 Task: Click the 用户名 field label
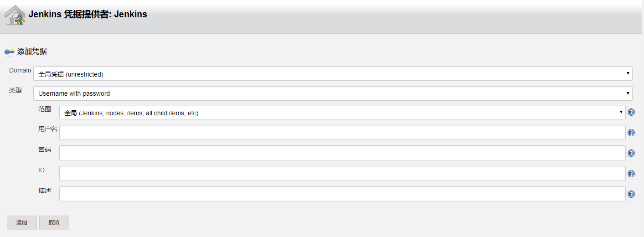(47, 129)
